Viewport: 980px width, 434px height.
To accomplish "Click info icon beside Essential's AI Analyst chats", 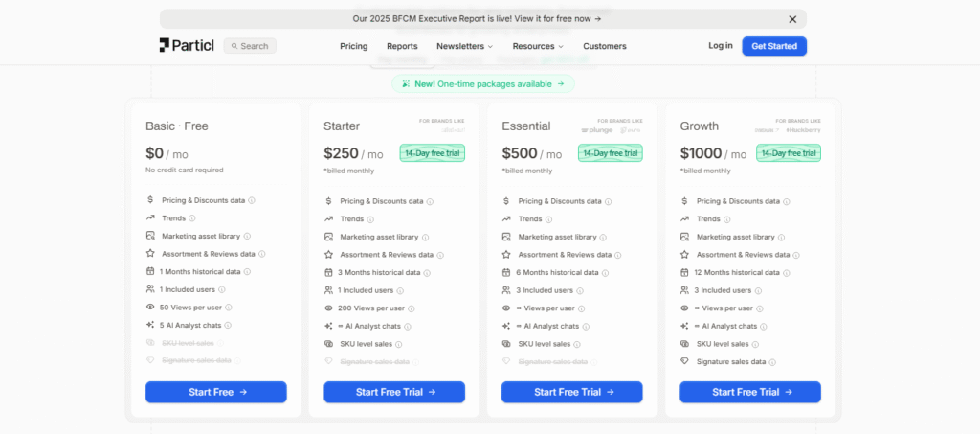I will (586, 327).
